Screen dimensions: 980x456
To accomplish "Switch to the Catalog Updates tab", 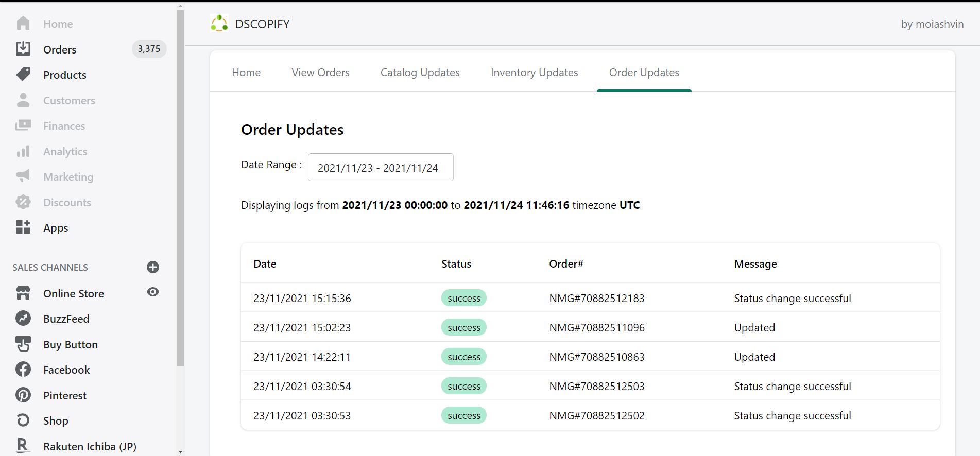I will [420, 73].
